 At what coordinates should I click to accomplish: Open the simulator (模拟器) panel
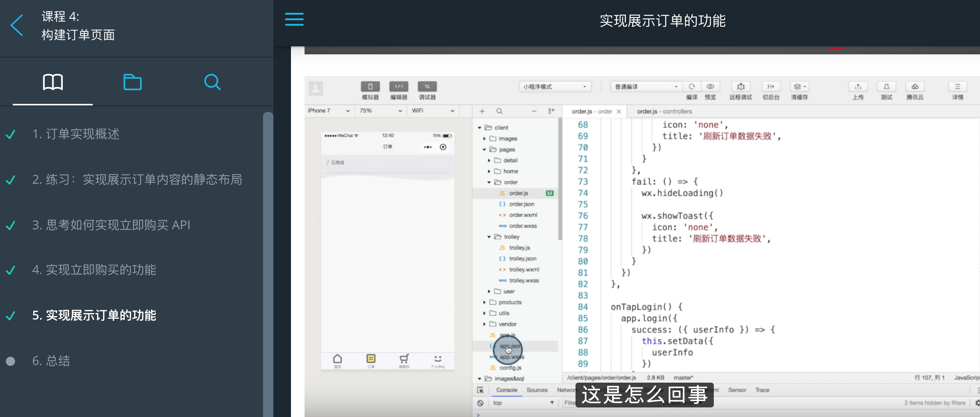(x=370, y=90)
